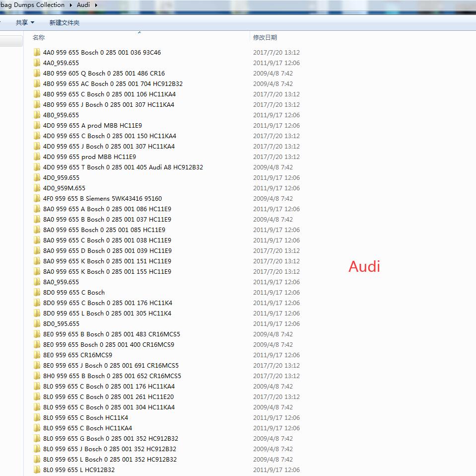This screenshot has width=476, height=476.
Task: Select folder icon of 4D0 959 655 C Bosch
Action: tap(37, 136)
